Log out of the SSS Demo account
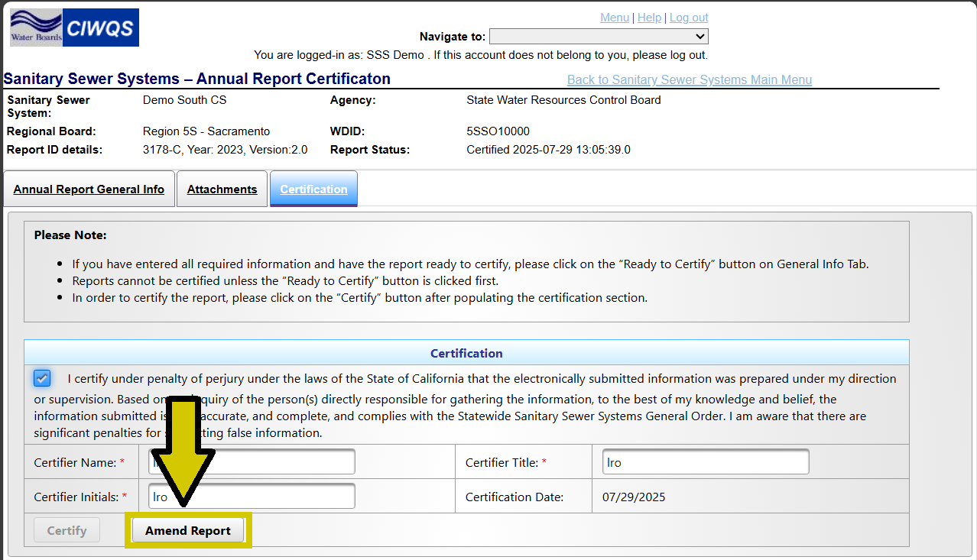The width and height of the screenshot is (977, 560). click(689, 17)
